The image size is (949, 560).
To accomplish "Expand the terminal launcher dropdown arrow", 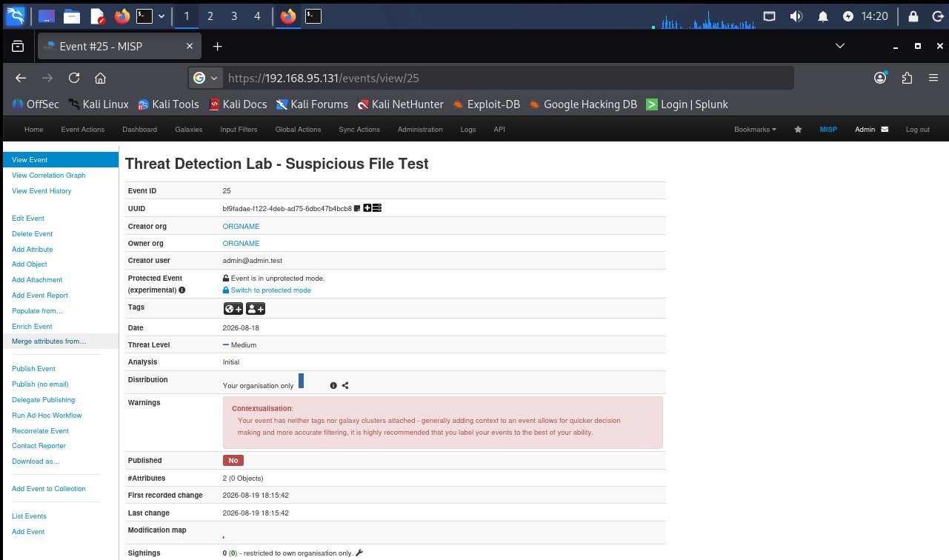I will click(161, 16).
